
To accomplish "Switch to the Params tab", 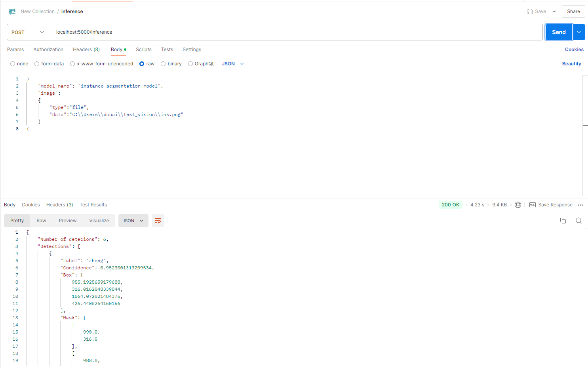I will [15, 50].
